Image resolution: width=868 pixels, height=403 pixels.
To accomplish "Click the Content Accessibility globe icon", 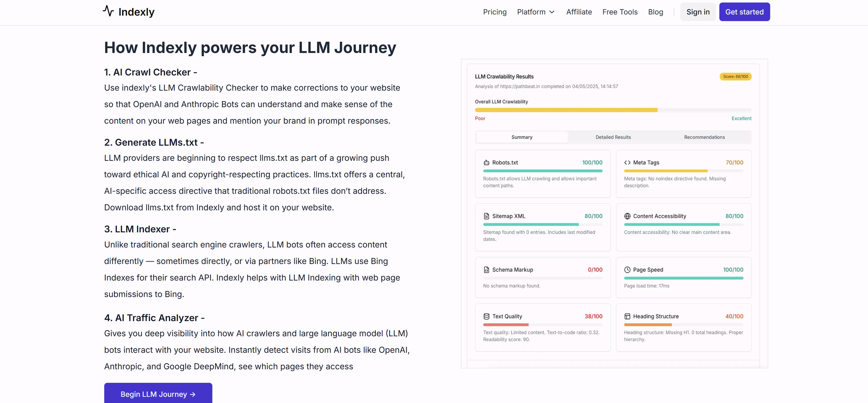I will click(x=627, y=216).
